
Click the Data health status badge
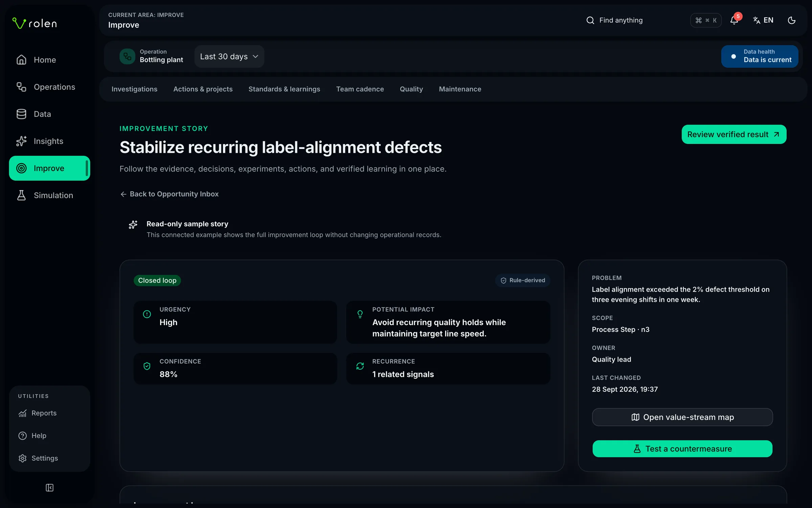tap(760, 57)
